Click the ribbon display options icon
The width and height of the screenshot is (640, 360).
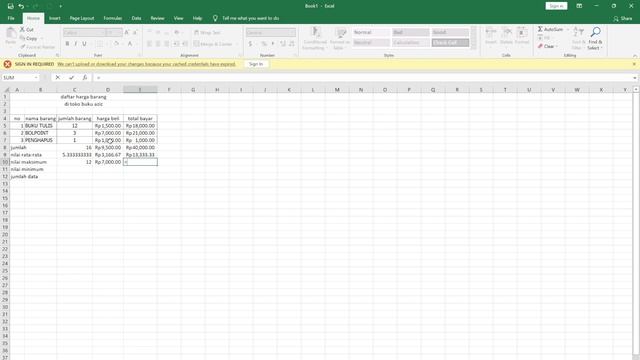click(x=579, y=6)
